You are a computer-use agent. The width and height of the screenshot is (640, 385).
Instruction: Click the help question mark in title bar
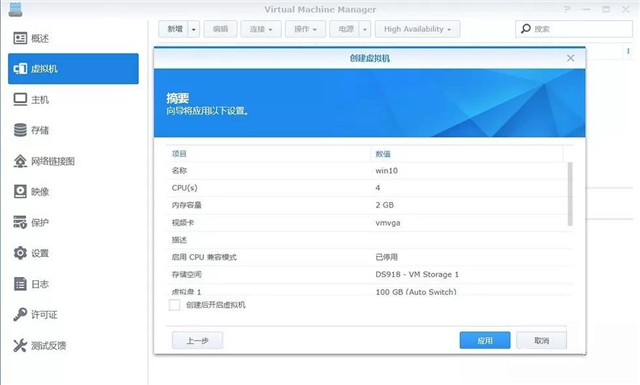[x=567, y=9]
